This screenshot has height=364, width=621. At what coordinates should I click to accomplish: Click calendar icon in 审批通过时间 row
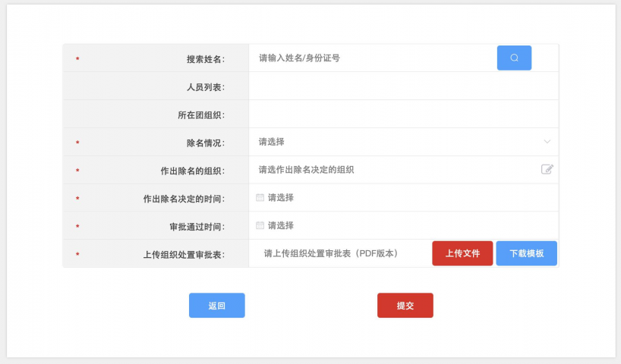(260, 225)
